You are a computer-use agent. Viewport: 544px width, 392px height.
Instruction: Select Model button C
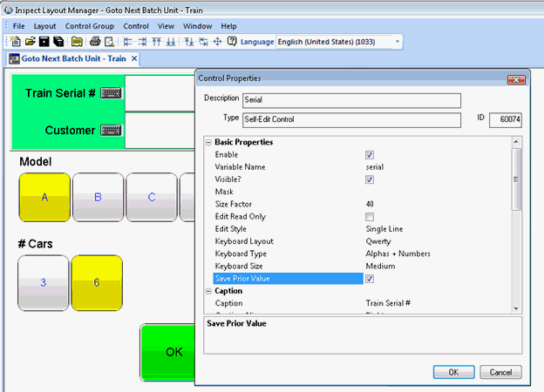click(152, 197)
